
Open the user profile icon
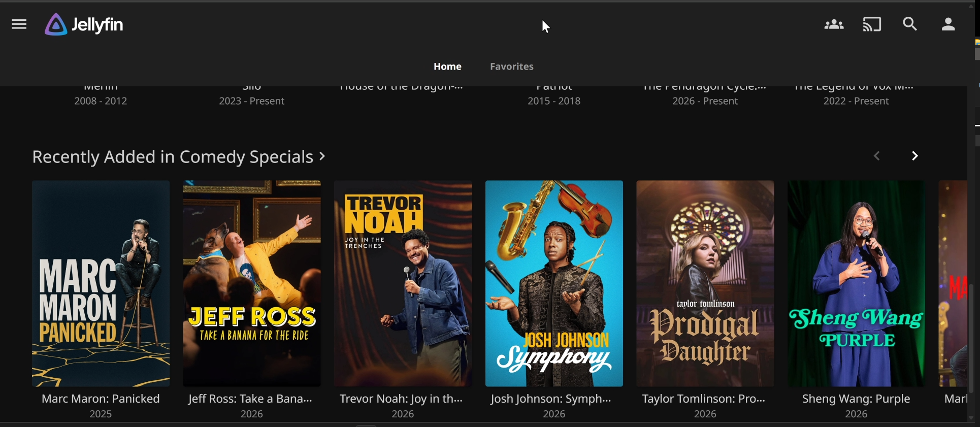tap(948, 24)
